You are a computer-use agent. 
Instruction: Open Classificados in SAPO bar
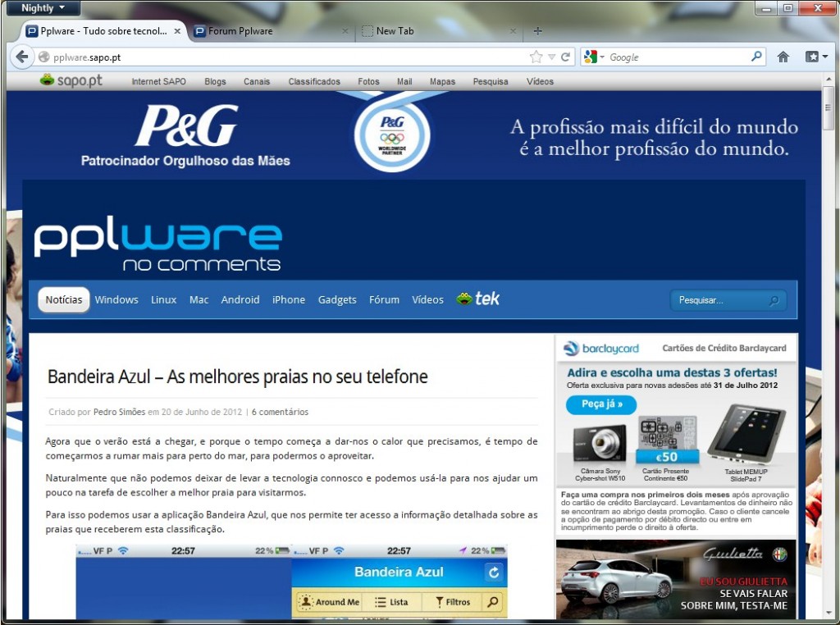pyautogui.click(x=314, y=81)
